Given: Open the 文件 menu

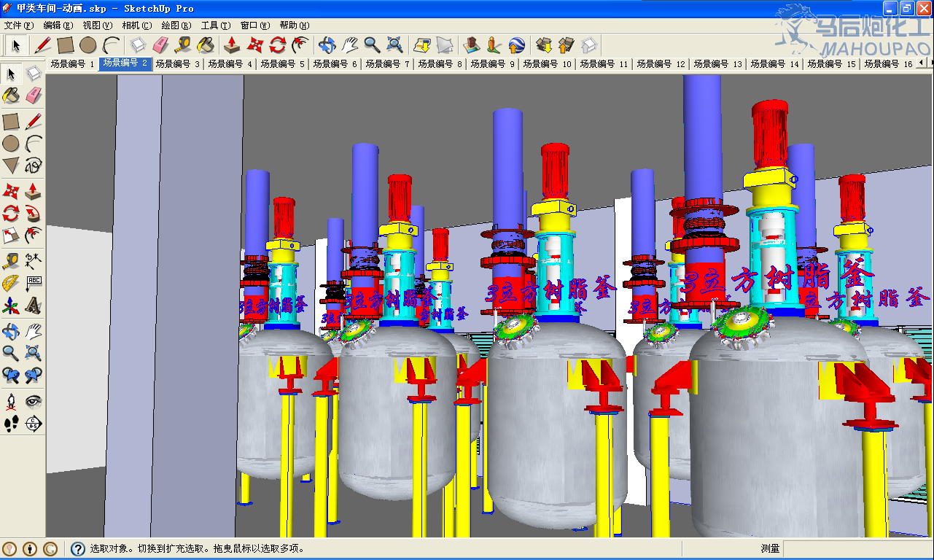Looking at the screenshot, I should 19,26.
